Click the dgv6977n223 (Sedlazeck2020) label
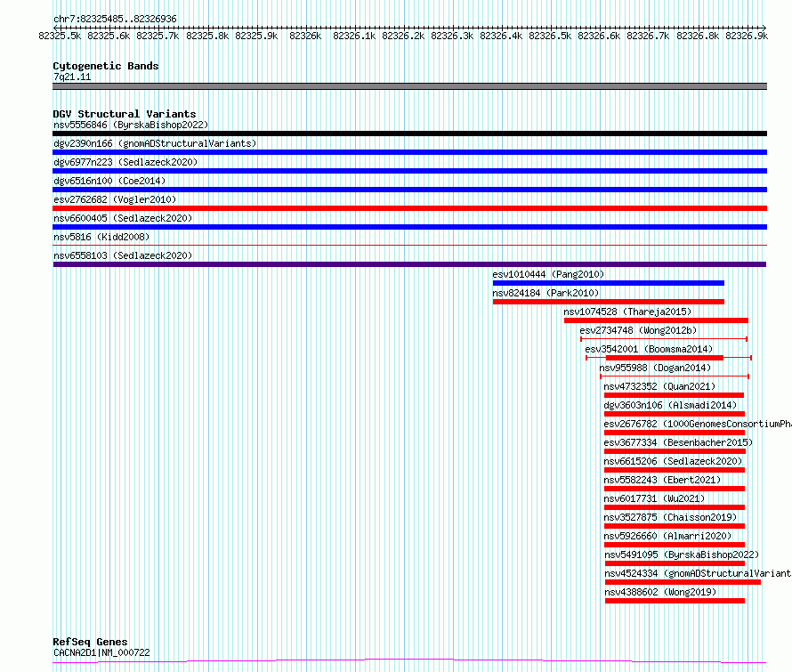Screen dimensions: 792x672 click(x=125, y=162)
